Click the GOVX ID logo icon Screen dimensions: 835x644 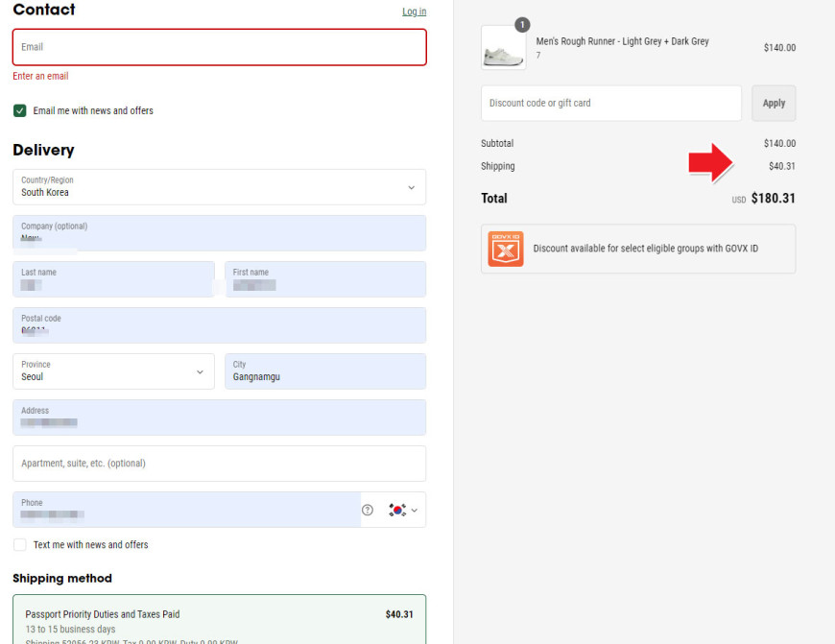click(506, 249)
